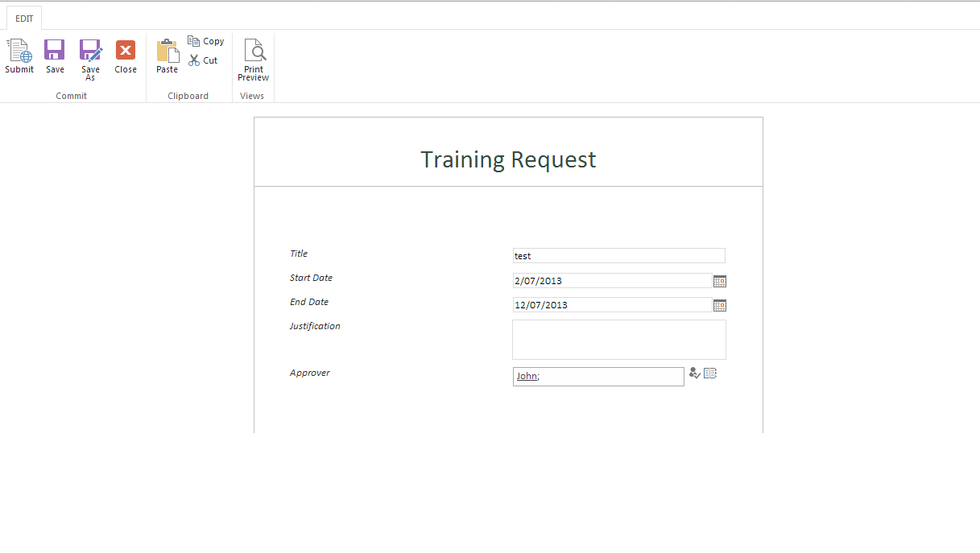Click inside the Justification text area
This screenshot has height=553, width=980.
click(618, 340)
